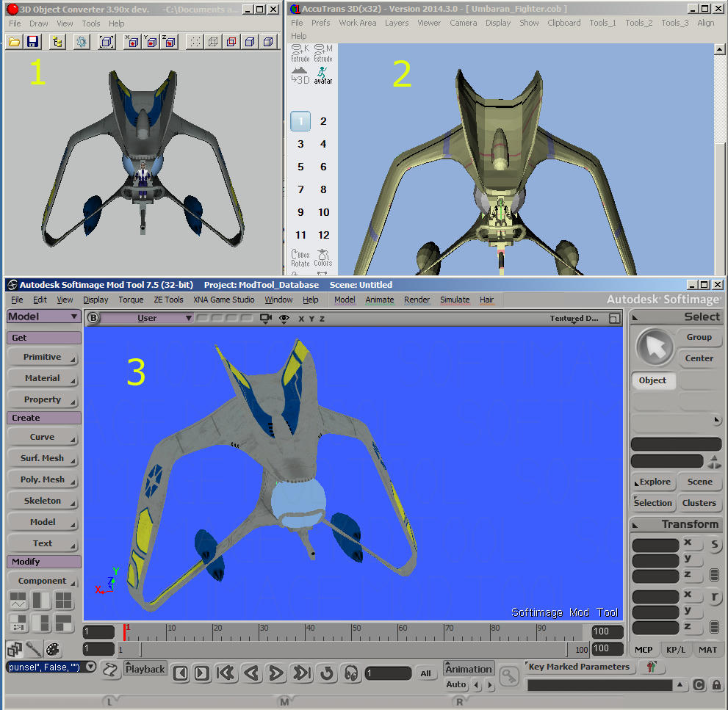Image resolution: width=728 pixels, height=710 pixels.
Task: Switch to the MAT tab
Action: 707,650
